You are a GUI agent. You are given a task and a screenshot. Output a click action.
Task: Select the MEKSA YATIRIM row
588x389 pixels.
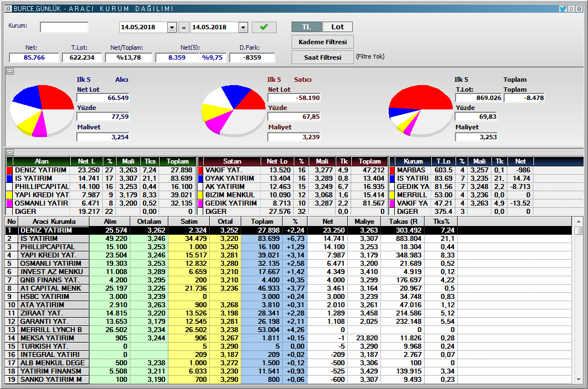click(x=289, y=338)
